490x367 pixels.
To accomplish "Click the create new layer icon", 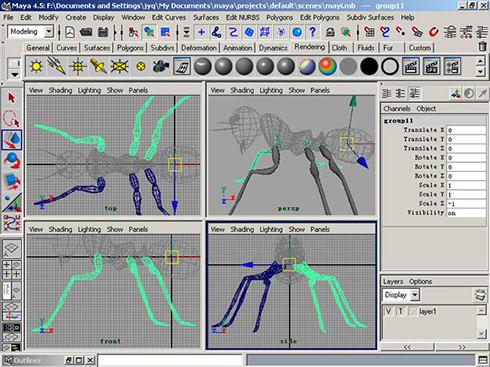I will pyautogui.click(x=480, y=295).
